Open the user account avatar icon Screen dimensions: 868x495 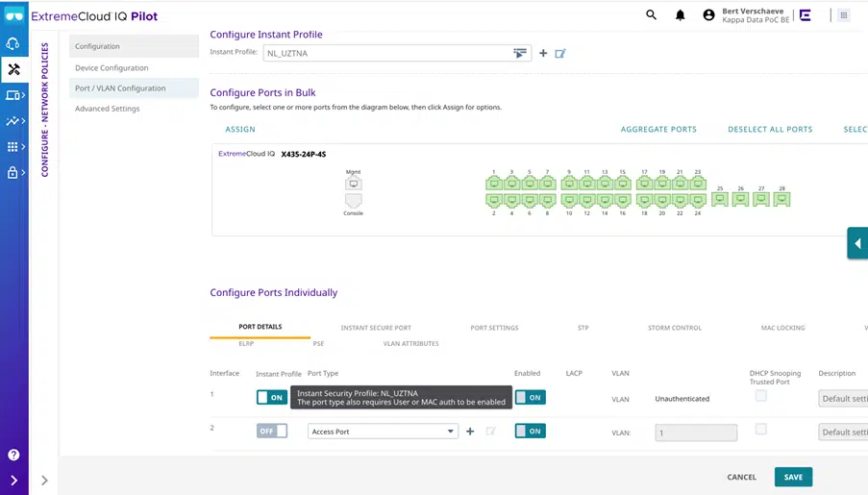[708, 15]
